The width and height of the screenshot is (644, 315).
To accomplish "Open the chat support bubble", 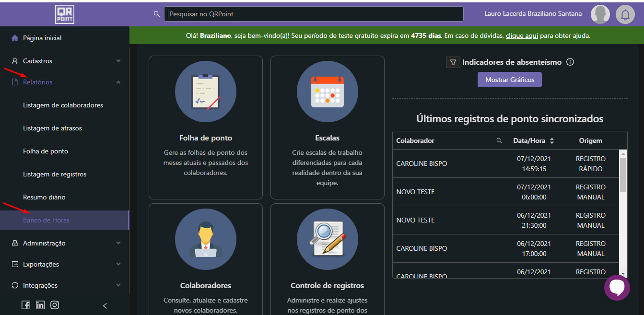I will pyautogui.click(x=617, y=288).
